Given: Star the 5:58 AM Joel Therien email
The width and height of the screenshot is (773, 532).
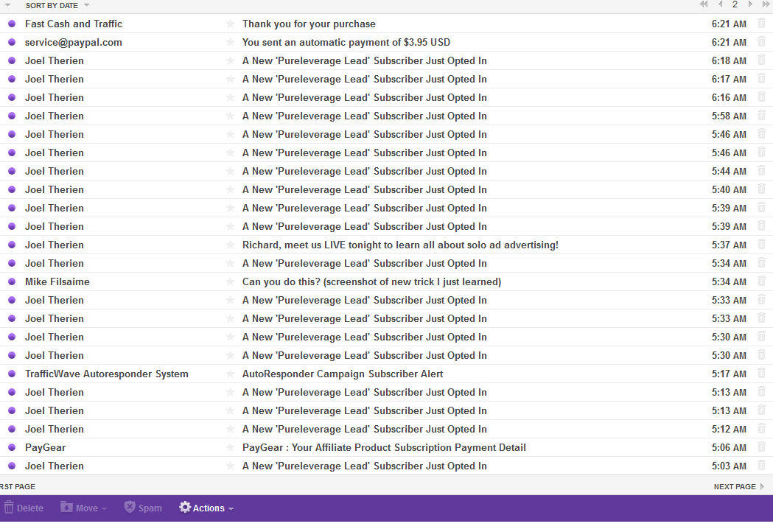Looking at the screenshot, I should (230, 116).
